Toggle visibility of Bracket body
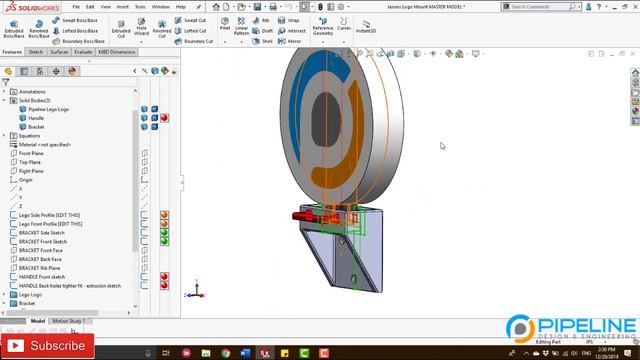Viewport: 640px width, 360px height. tap(144, 127)
